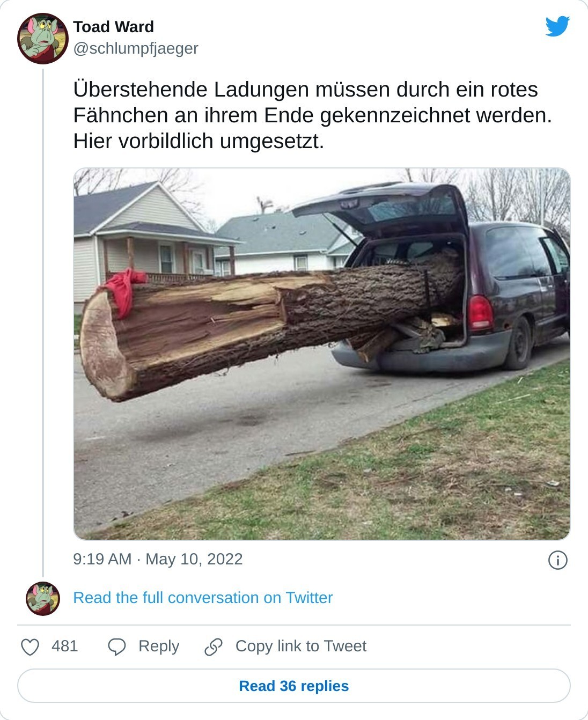
Task: Click the thread line below the avatar
Action: [43, 322]
